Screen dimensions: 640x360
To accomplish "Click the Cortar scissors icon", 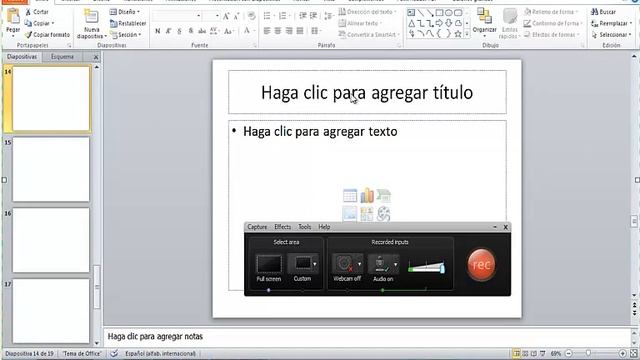I will pos(28,12).
